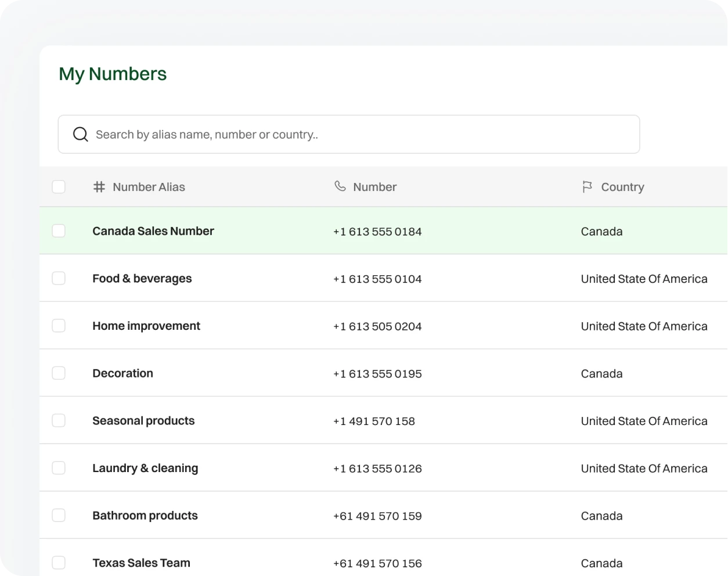Image resolution: width=728 pixels, height=576 pixels.
Task: Check the Seasonal products checkbox
Action: coord(59,420)
